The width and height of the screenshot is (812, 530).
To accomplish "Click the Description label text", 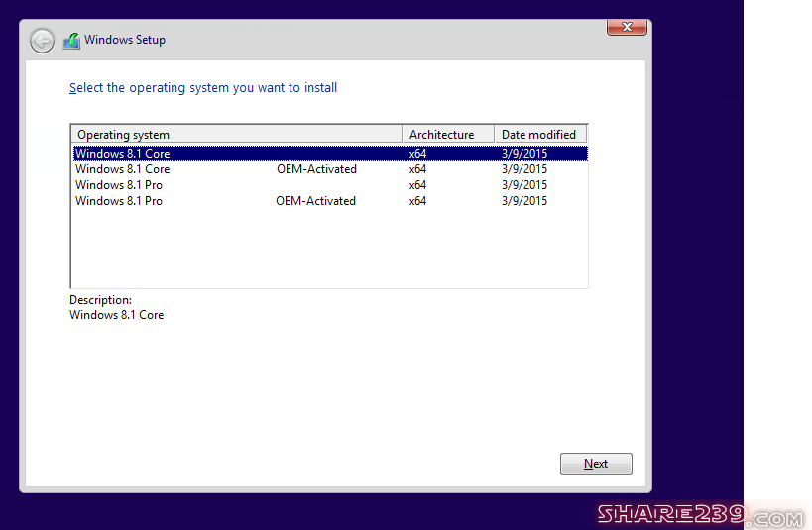I will coord(100,300).
